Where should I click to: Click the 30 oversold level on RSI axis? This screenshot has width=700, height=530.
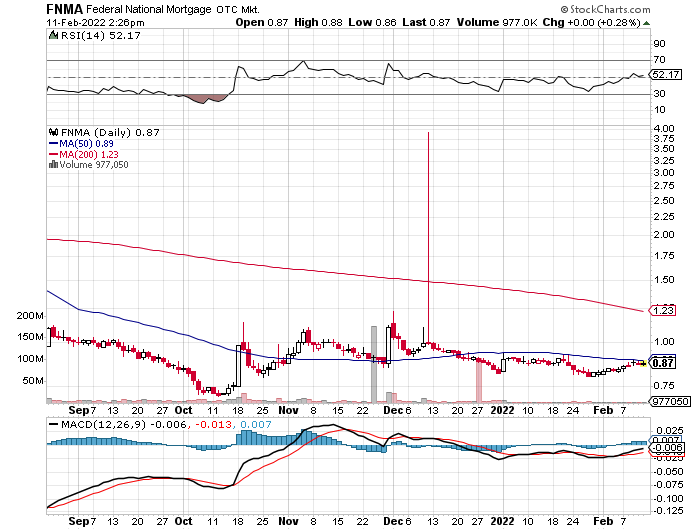[x=659, y=94]
